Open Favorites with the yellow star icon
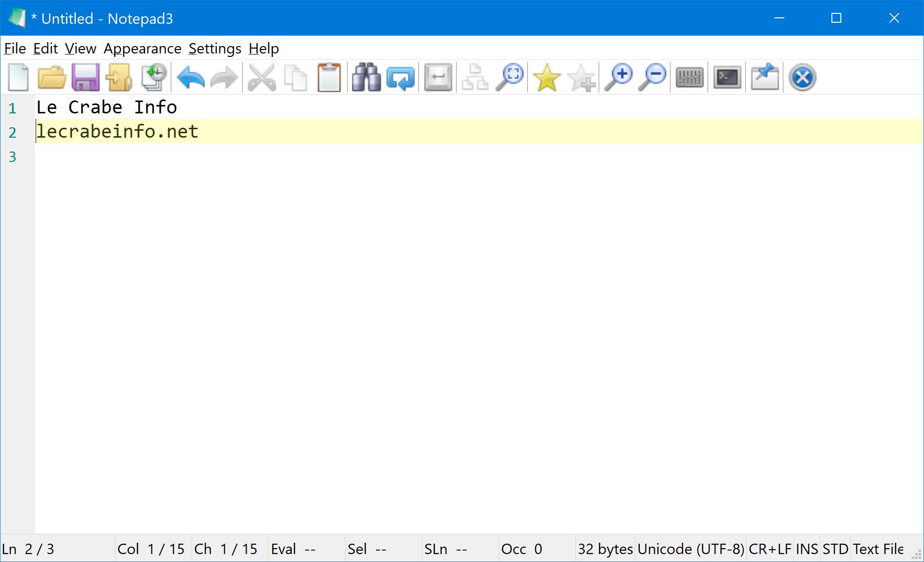The image size is (924, 562). [547, 77]
